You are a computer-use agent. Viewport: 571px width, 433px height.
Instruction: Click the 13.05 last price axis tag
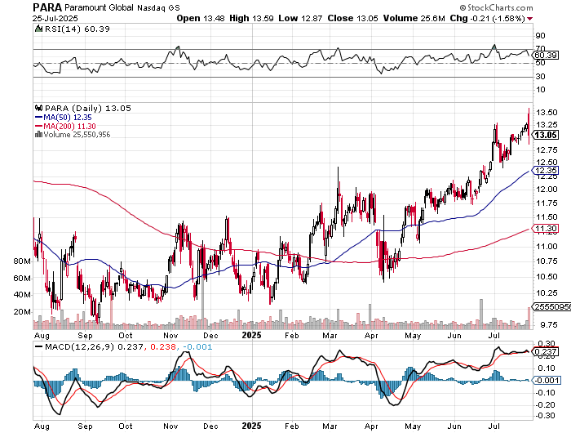tap(546, 135)
